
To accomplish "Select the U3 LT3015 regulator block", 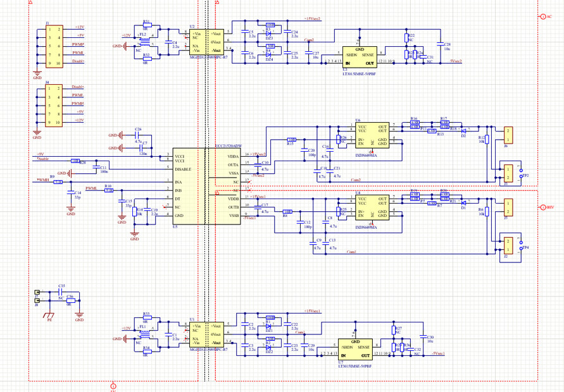I will (360, 57).
